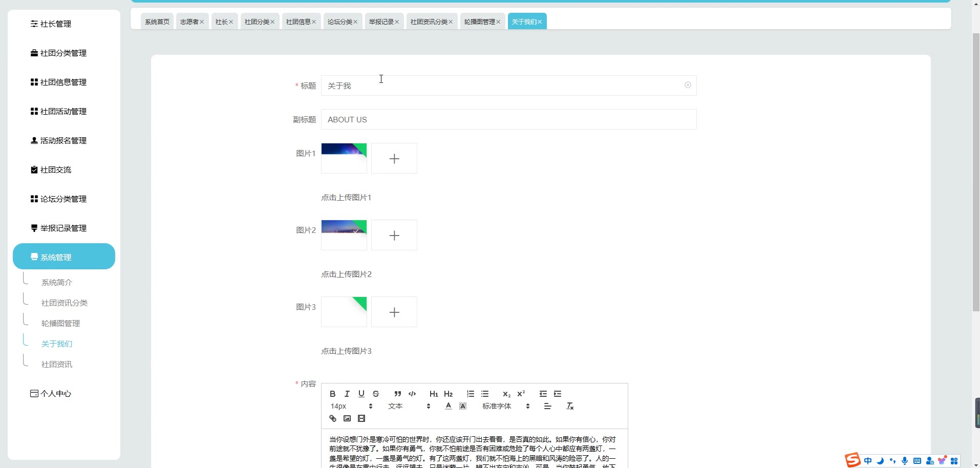
Task: Clear text formatting in the editor
Action: click(570, 406)
